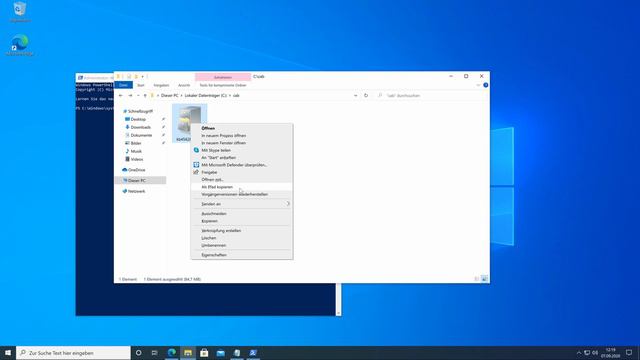Click 'Lokaler Datenträger (C:)' breadcrumb
640x360 pixels.
pyautogui.click(x=205, y=96)
